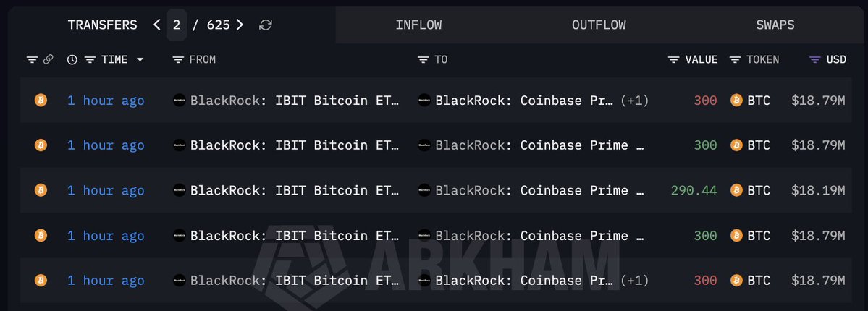The height and width of the screenshot is (311, 868).
Task: Open the TO column filter
Action: pyautogui.click(x=424, y=60)
